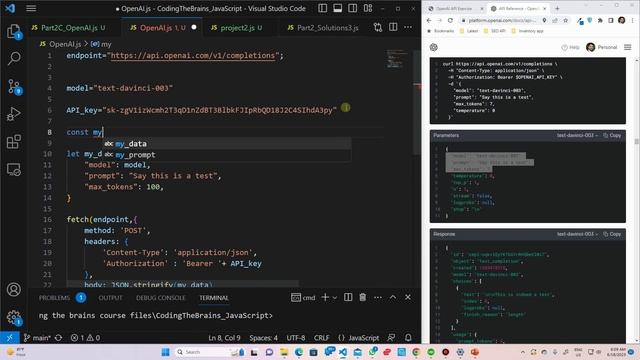Split the terminal pane
This screenshot has height=360, width=640.
pyautogui.click(x=348, y=297)
